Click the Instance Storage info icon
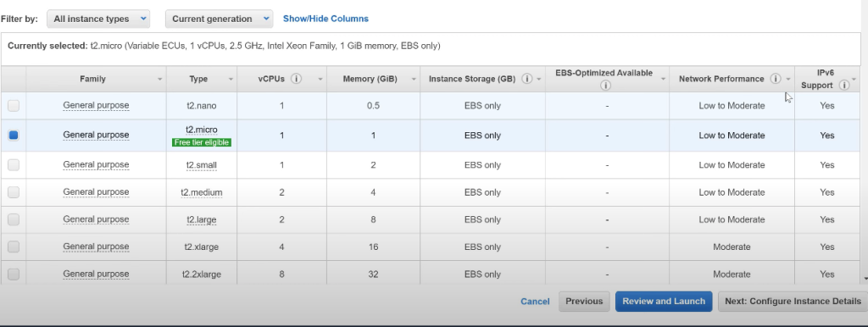This screenshot has height=327, width=868. click(x=527, y=79)
